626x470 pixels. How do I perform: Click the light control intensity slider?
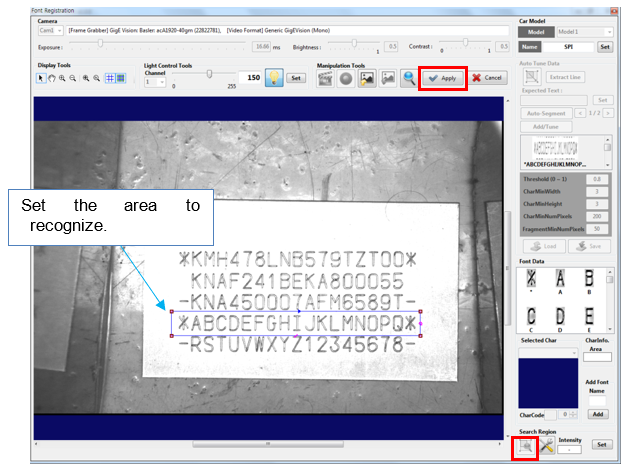[x=208, y=74]
